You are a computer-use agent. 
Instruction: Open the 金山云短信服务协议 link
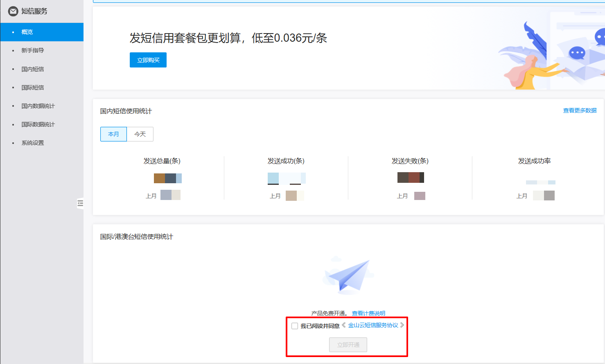click(373, 325)
